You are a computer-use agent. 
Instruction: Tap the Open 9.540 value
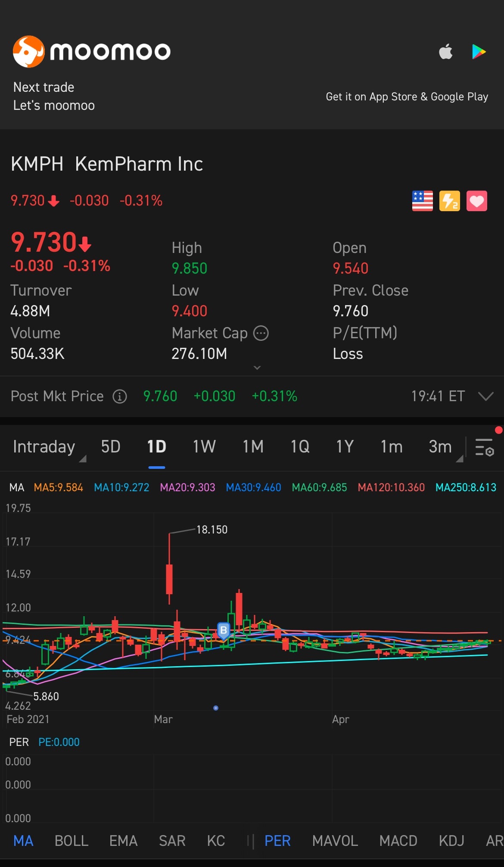tap(350, 268)
